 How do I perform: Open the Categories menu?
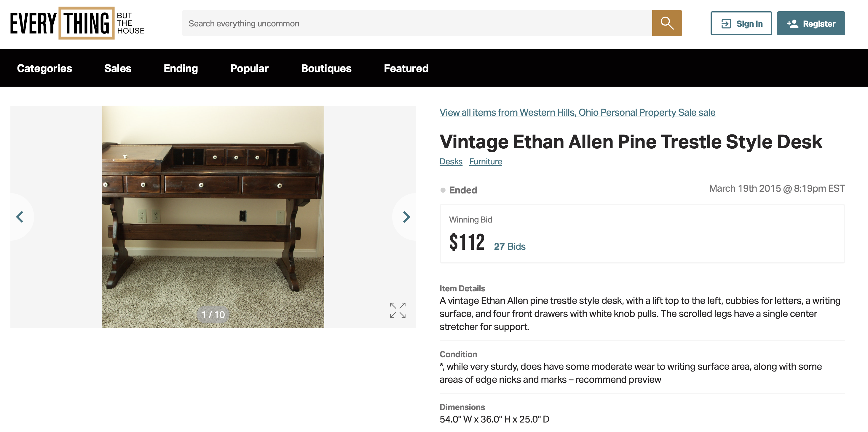point(44,69)
